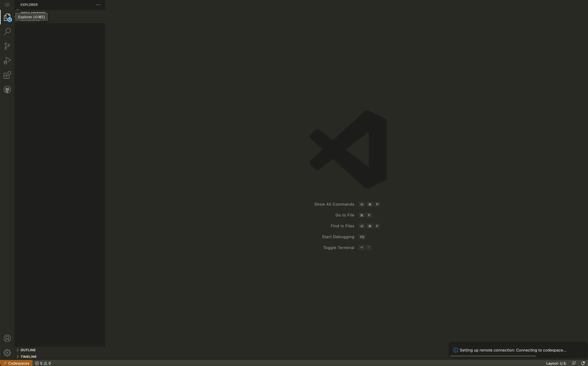Click 'Start Debugging' label

tap(338, 237)
